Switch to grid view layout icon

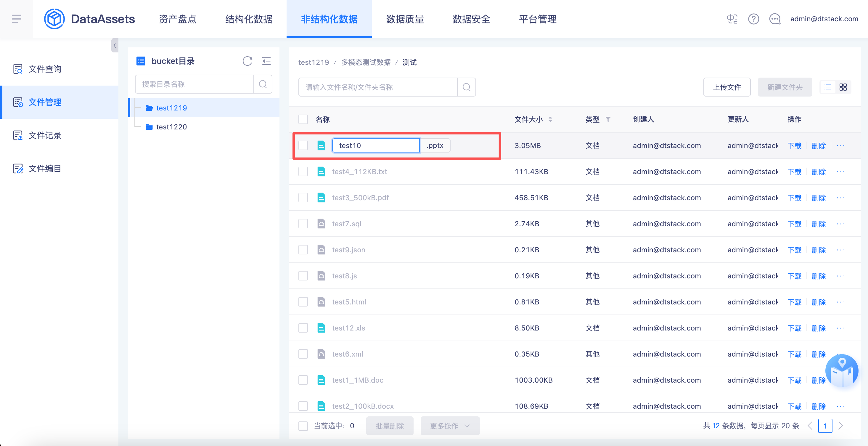(843, 87)
